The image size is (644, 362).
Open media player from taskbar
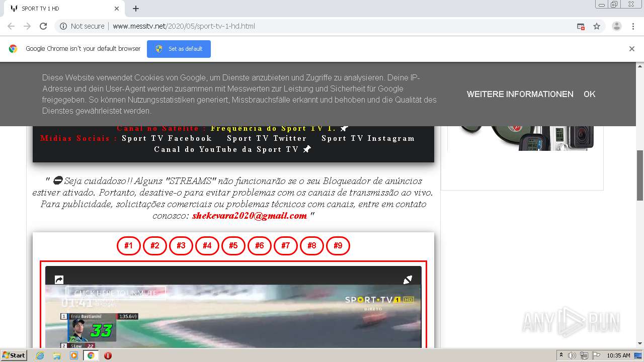point(74,355)
